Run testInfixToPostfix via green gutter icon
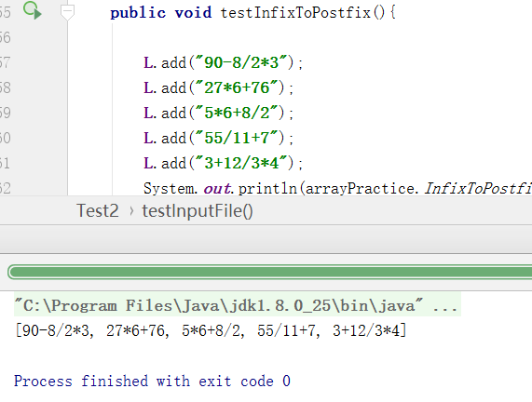This screenshot has width=532, height=402. (x=33, y=10)
